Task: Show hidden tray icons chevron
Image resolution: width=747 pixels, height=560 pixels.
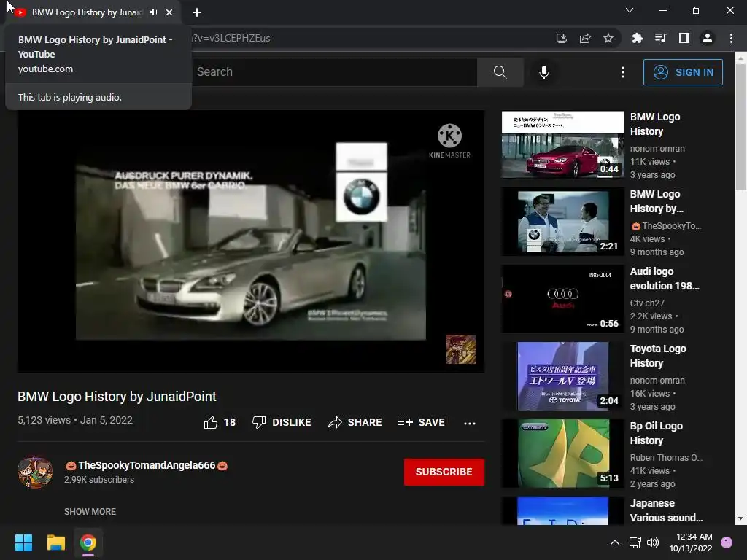Action: click(615, 542)
